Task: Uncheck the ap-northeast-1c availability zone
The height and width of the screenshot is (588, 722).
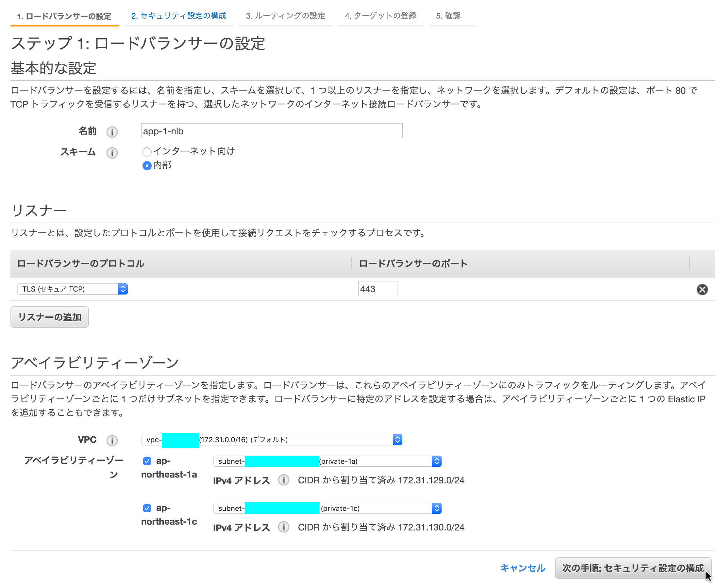Action: [x=147, y=508]
